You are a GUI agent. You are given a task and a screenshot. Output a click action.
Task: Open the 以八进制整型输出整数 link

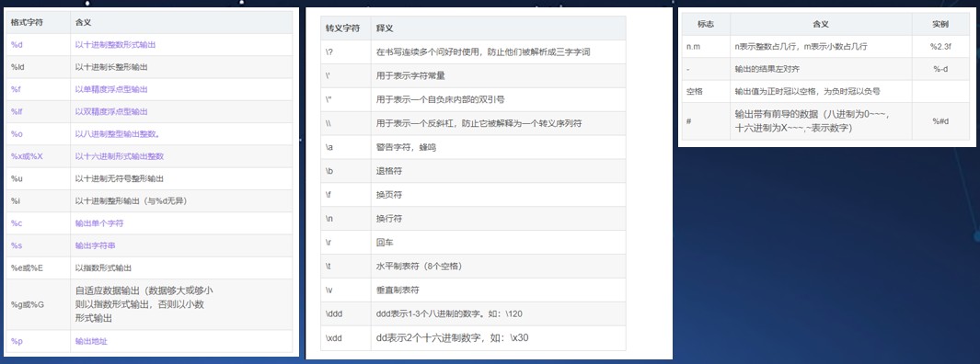117,133
